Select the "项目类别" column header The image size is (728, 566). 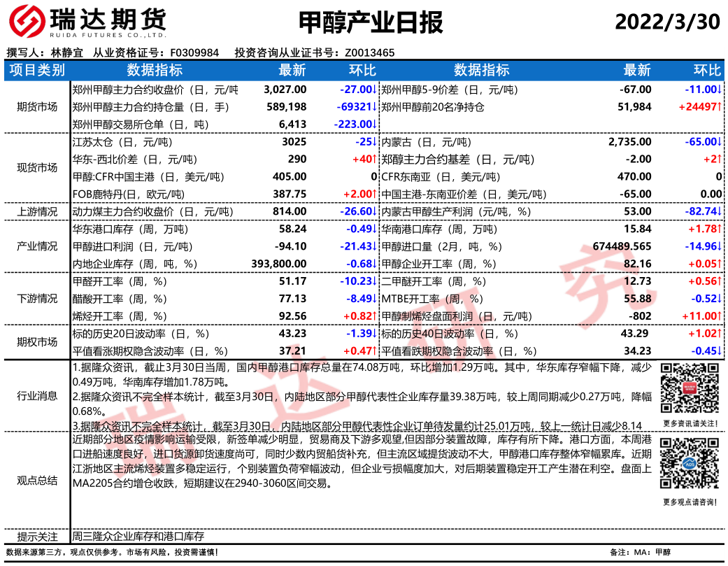click(x=38, y=71)
